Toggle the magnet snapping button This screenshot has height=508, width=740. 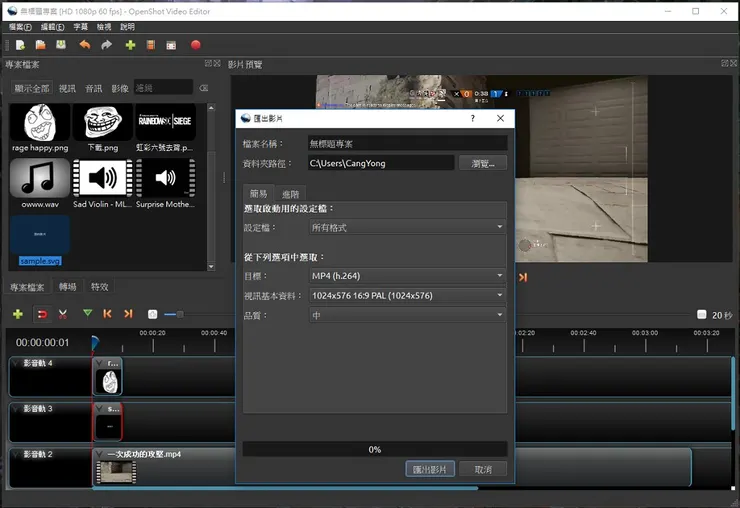41,314
